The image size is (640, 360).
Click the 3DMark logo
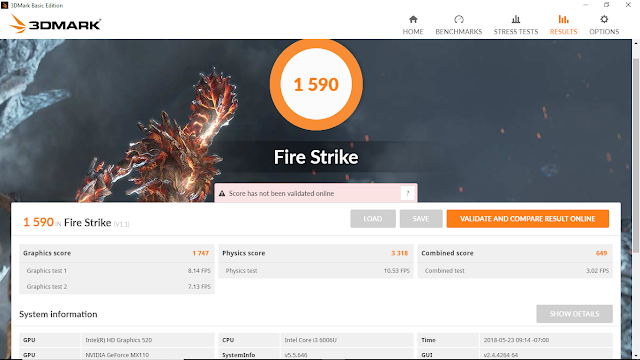(55, 24)
